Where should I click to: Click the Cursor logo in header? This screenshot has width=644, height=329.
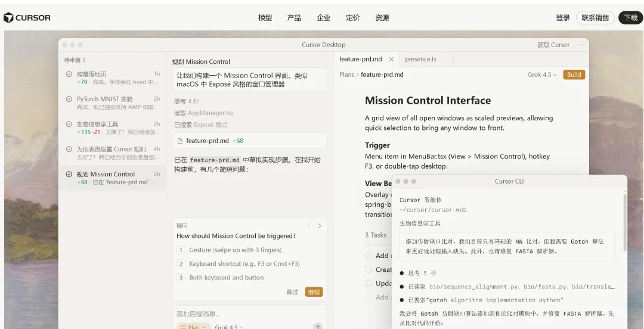(x=27, y=18)
